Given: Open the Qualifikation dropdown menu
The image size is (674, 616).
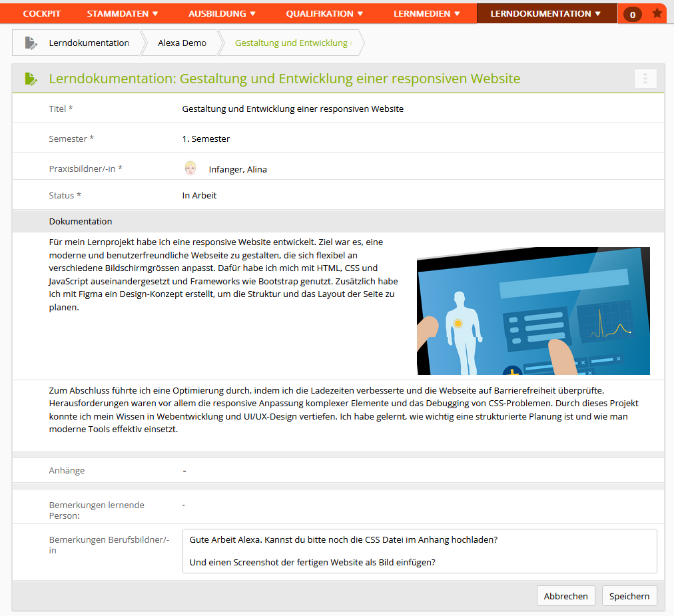Looking at the screenshot, I should [324, 13].
